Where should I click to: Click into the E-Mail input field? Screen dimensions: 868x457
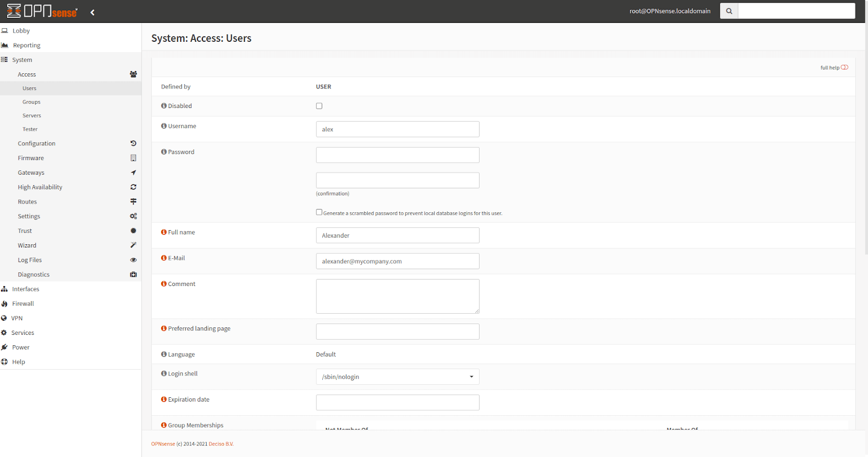(x=397, y=261)
